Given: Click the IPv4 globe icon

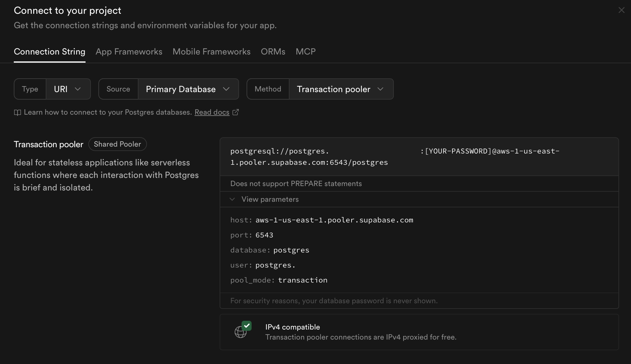Looking at the screenshot, I should (240, 332).
